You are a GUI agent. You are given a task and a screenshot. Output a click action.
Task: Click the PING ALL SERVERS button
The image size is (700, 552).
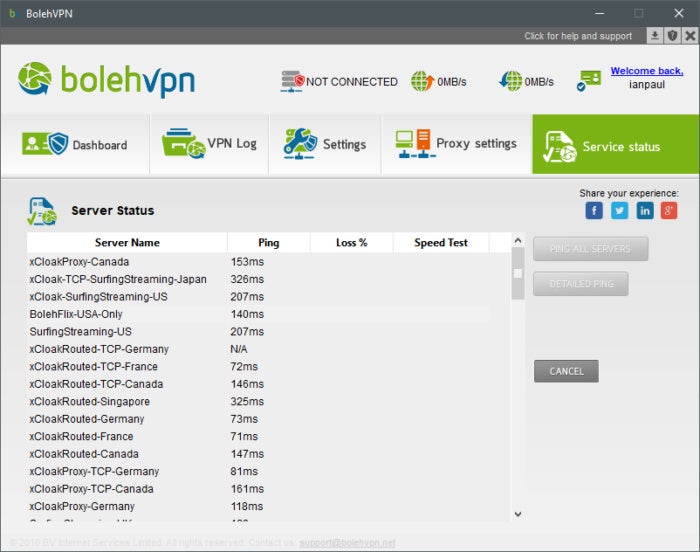[590, 249]
